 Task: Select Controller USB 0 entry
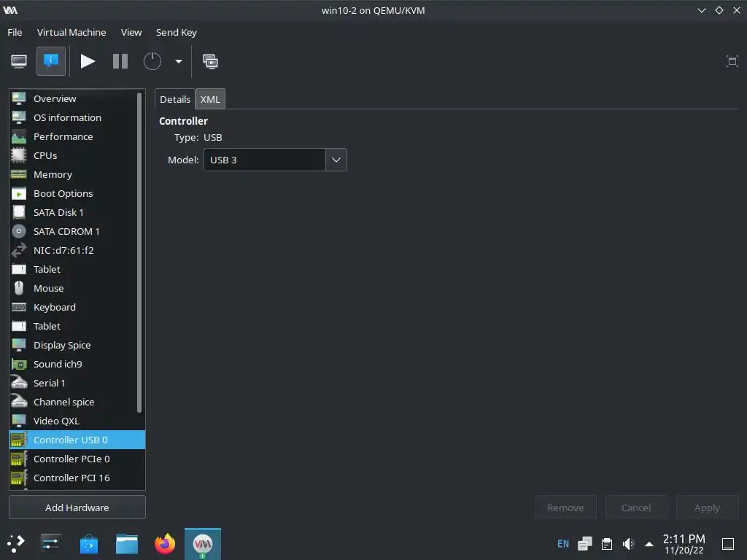coord(77,440)
